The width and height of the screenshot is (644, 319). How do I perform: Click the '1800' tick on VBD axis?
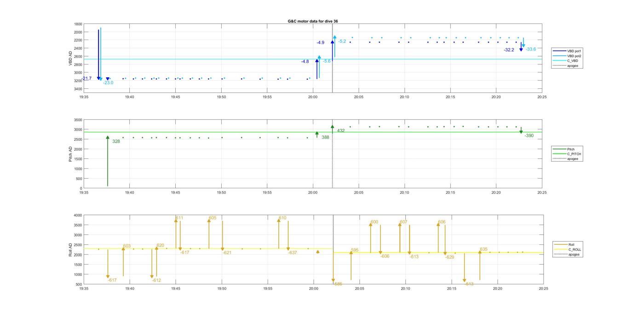[78, 24]
